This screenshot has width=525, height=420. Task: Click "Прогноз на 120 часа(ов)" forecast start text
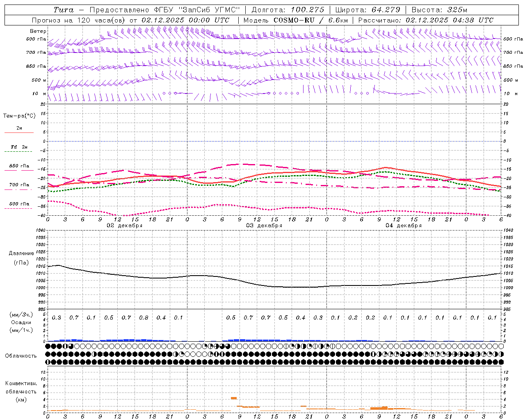coord(78,20)
